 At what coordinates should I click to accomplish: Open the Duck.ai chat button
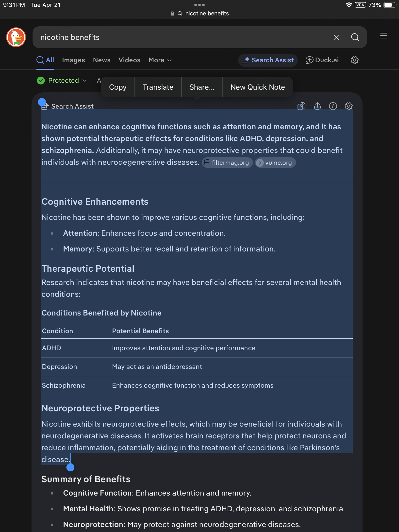click(322, 60)
